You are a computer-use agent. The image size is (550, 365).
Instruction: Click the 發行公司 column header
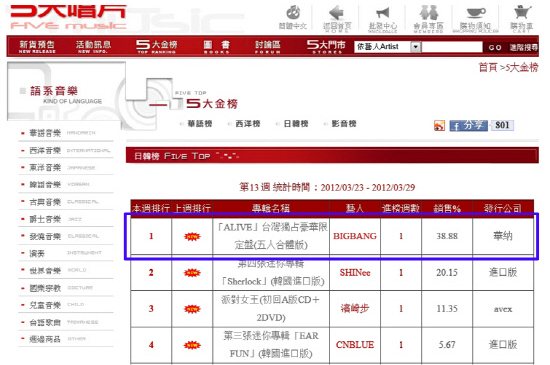(x=503, y=208)
